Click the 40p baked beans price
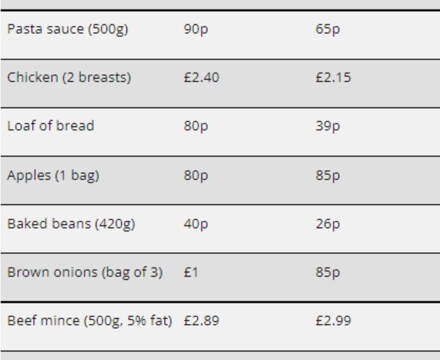The width and height of the screenshot is (440, 360). click(196, 224)
